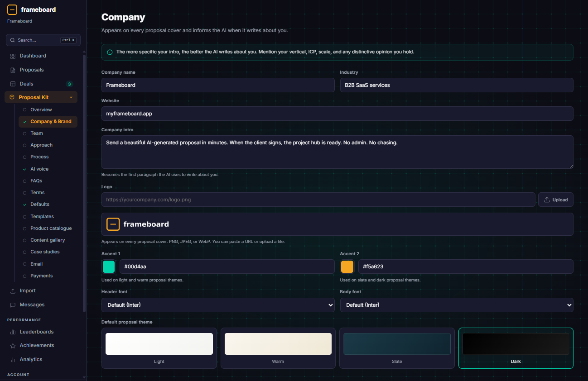
Task: Click the Deals count badge showing 3
Action: 69,84
